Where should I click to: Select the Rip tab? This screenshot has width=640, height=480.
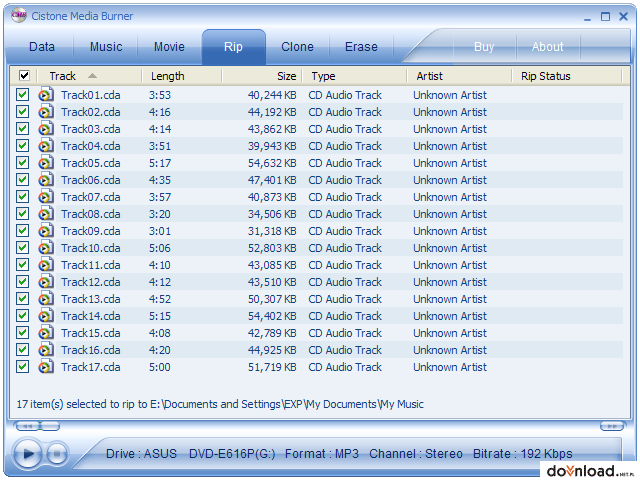pyautogui.click(x=233, y=47)
